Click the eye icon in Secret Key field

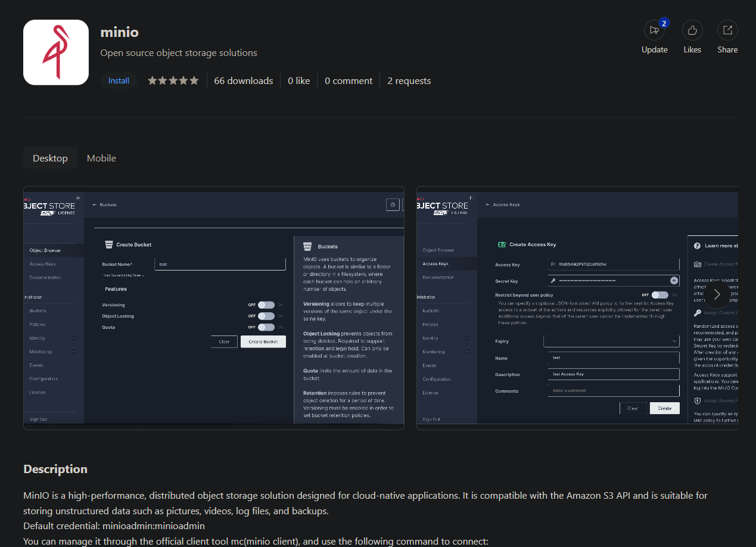pos(674,280)
